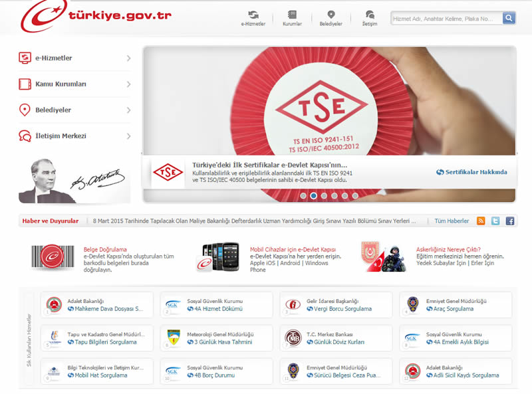Click the service search input field
The width and height of the screenshot is (532, 394).
pyautogui.click(x=446, y=19)
